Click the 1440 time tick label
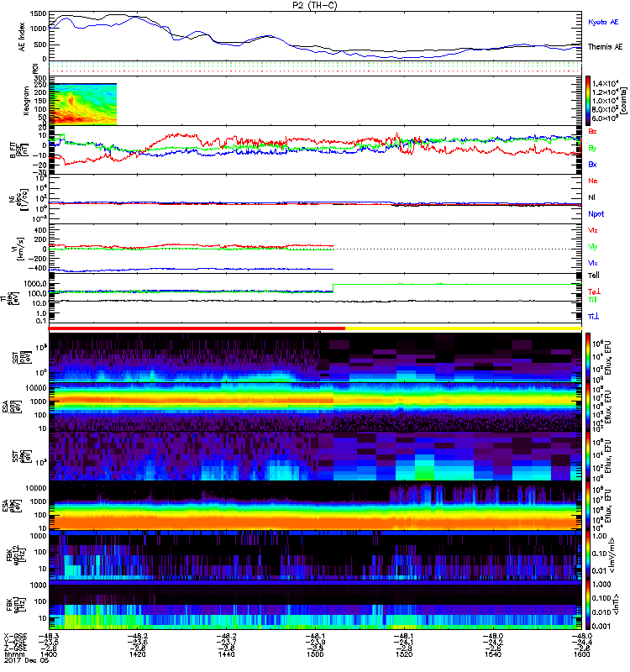Viewport: 630px width, 672px height. [226, 654]
